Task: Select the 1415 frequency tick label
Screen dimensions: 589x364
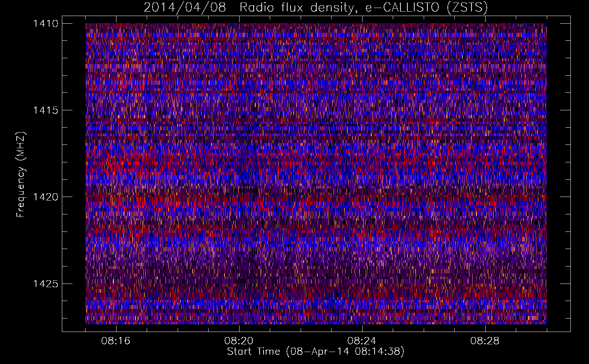Action: coord(46,110)
